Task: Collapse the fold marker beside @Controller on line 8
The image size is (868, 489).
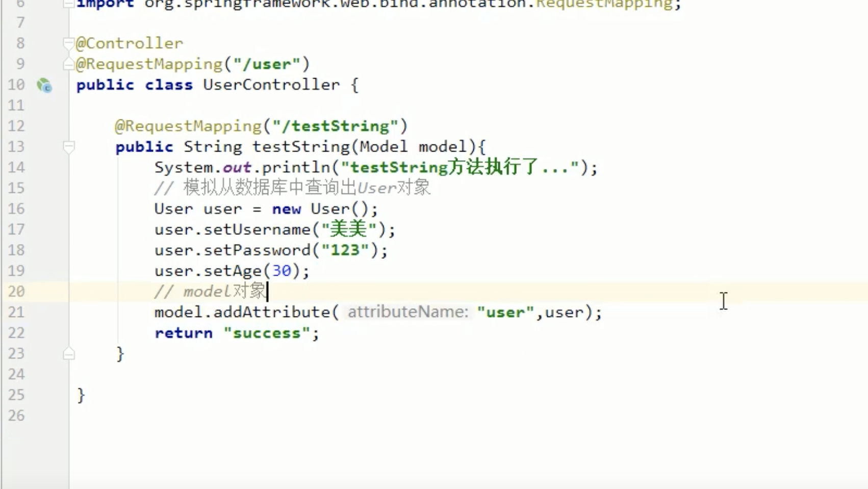Action: click(x=69, y=43)
